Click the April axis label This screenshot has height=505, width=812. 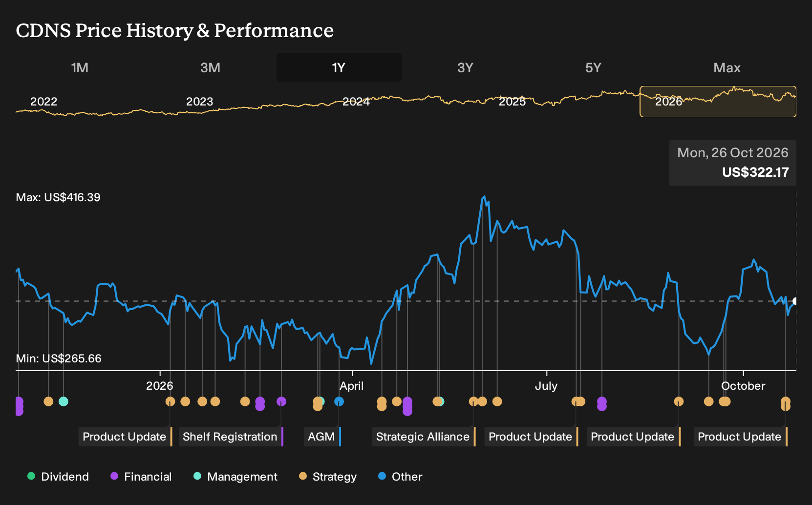tap(352, 386)
